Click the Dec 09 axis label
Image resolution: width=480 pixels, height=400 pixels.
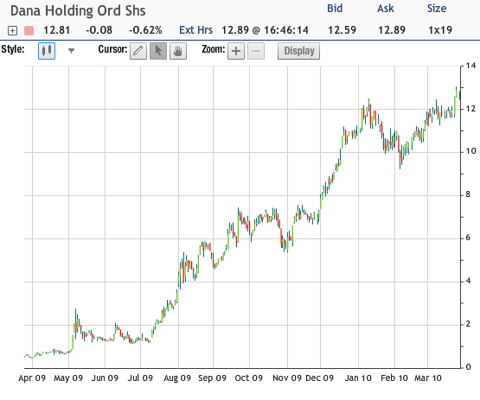(x=319, y=378)
